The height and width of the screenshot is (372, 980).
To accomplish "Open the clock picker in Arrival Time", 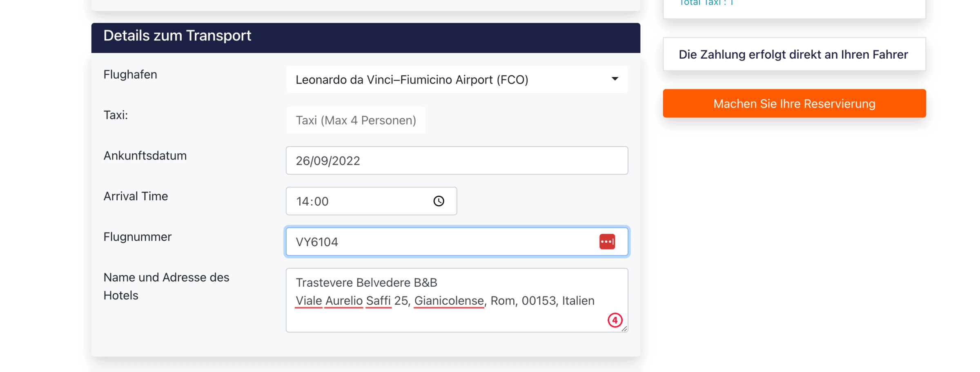I will pyautogui.click(x=439, y=201).
